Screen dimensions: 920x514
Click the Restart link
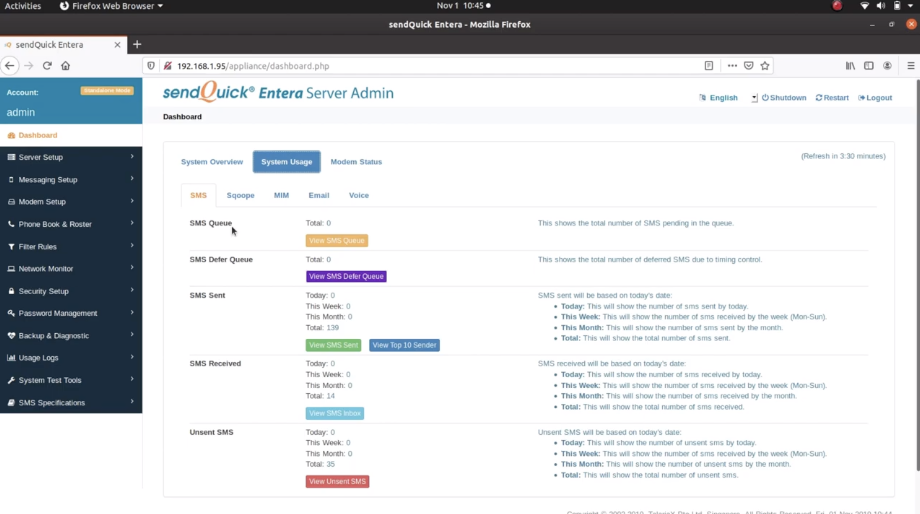click(832, 98)
